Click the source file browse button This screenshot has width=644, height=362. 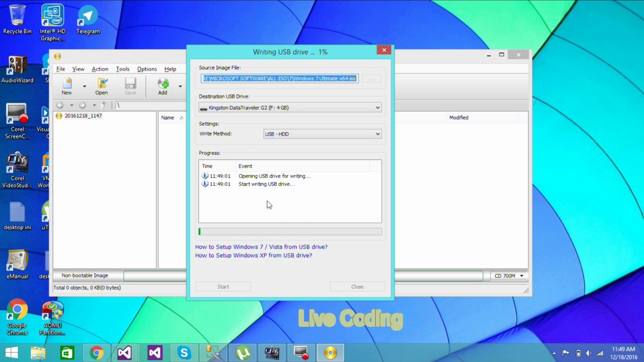tap(371, 78)
